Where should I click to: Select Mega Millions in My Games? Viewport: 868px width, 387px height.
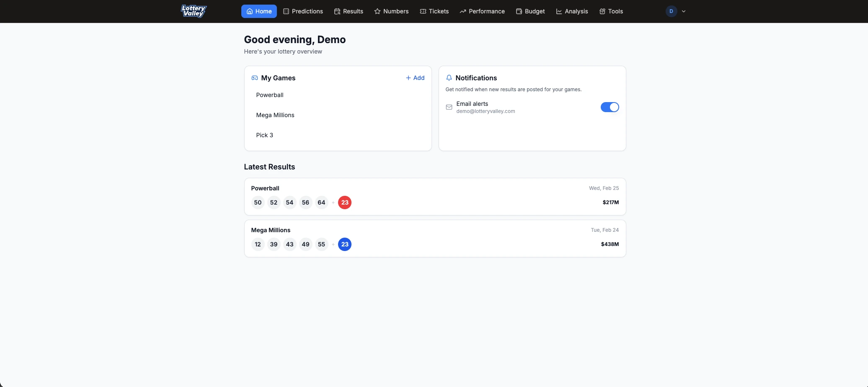tap(275, 115)
